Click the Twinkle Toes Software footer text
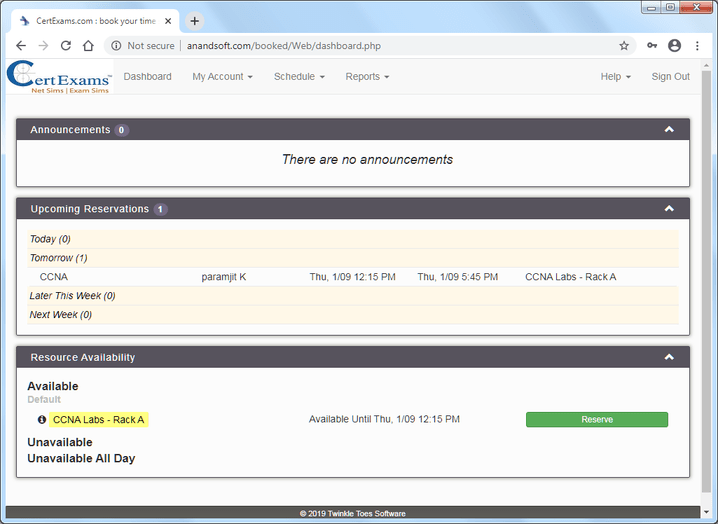Image resolution: width=718 pixels, height=524 pixels. pos(353,513)
